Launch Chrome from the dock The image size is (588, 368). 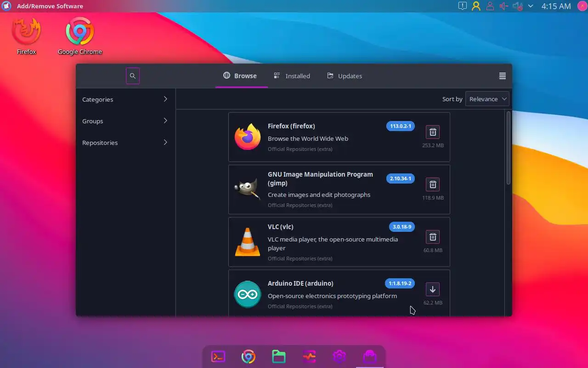tap(249, 356)
